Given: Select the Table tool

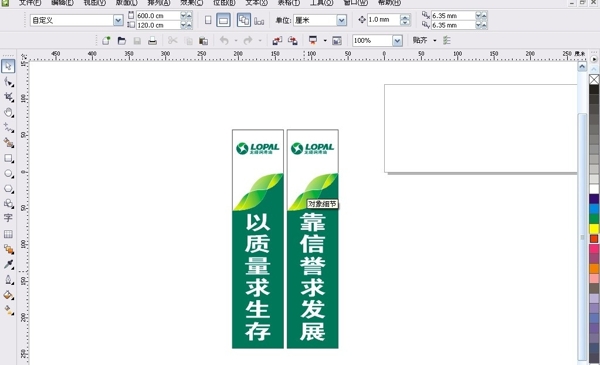Looking at the screenshot, I should click(x=8, y=234).
